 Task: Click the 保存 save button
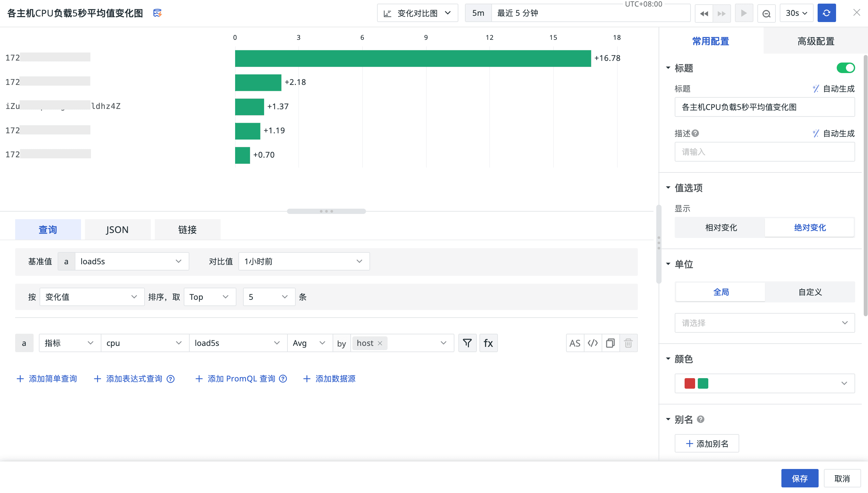click(x=799, y=478)
